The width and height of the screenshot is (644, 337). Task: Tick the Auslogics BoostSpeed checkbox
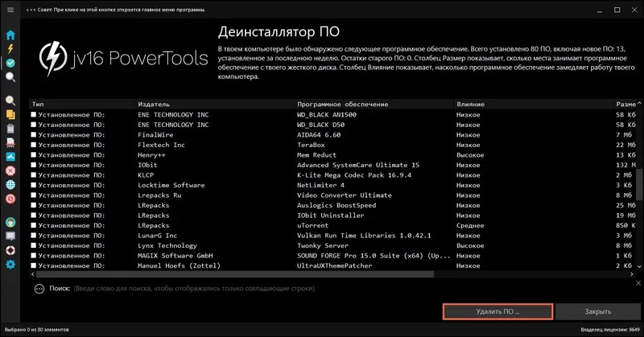coord(34,205)
